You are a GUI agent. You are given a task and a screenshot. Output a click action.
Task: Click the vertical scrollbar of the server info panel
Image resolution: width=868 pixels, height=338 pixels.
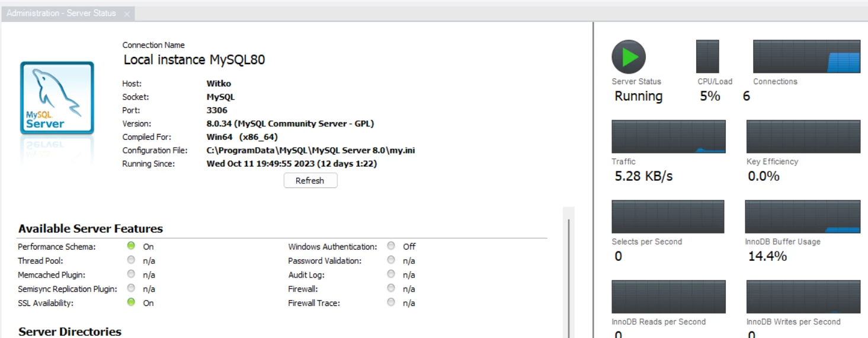[569, 272]
